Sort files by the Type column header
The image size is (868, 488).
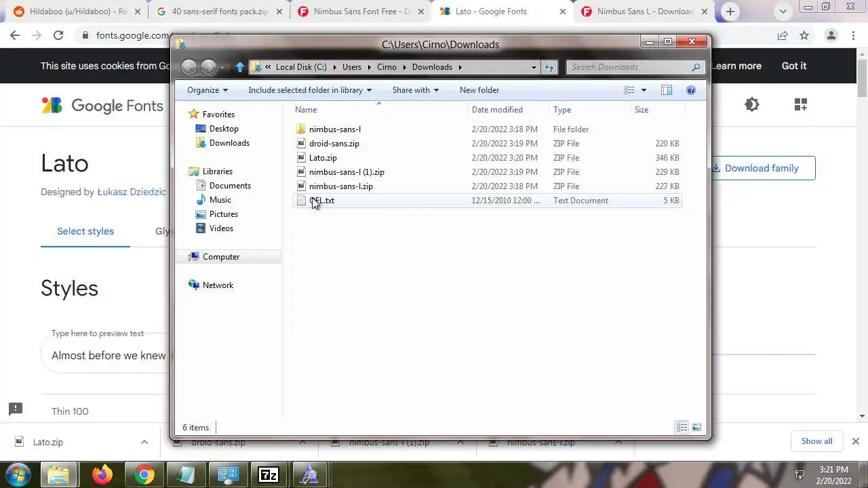point(589,110)
